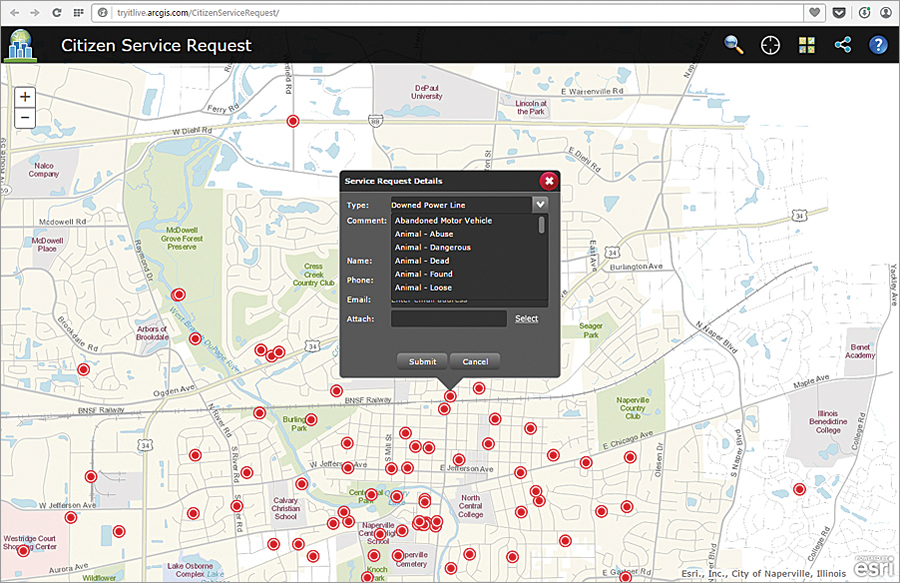This screenshot has height=583, width=900.
Task: Click the share map icon
Action: pos(842,45)
